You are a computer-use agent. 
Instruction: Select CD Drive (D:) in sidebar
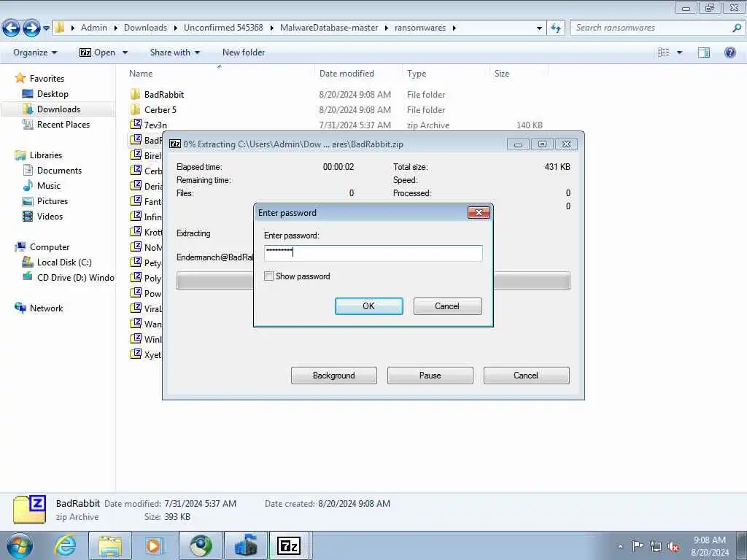75,278
